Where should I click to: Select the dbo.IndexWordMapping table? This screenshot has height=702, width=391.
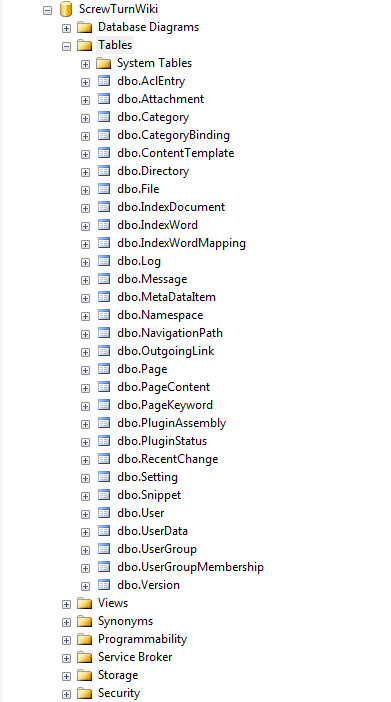pos(181,243)
